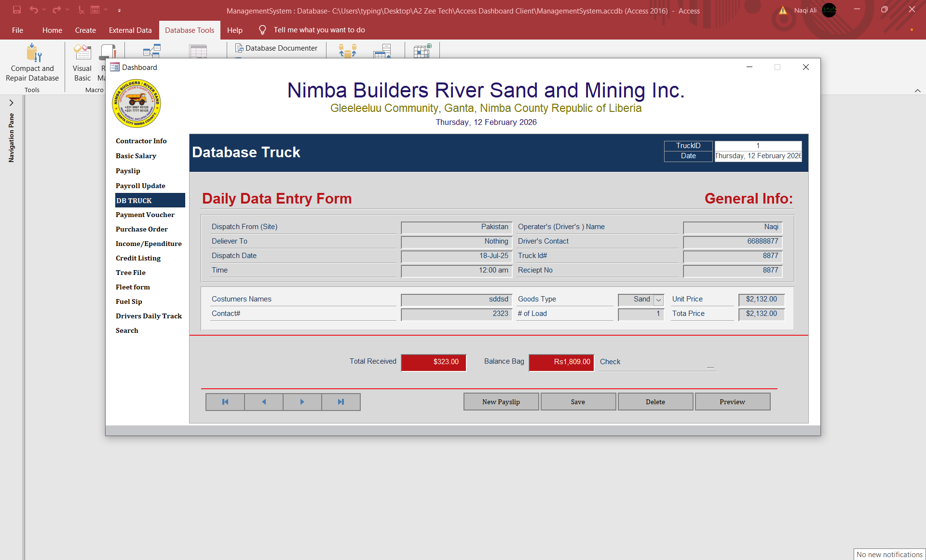Click New Payslip button
This screenshot has width=926, height=560.
pyautogui.click(x=501, y=402)
